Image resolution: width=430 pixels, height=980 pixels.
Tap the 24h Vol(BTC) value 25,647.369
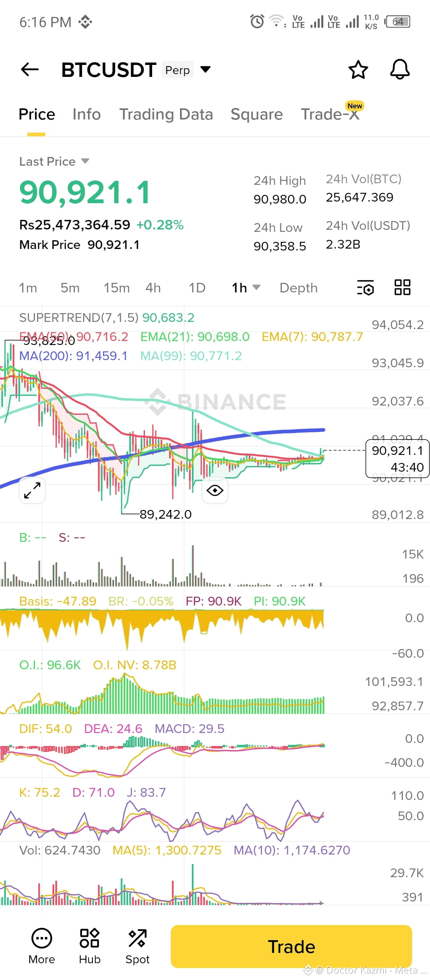click(360, 197)
